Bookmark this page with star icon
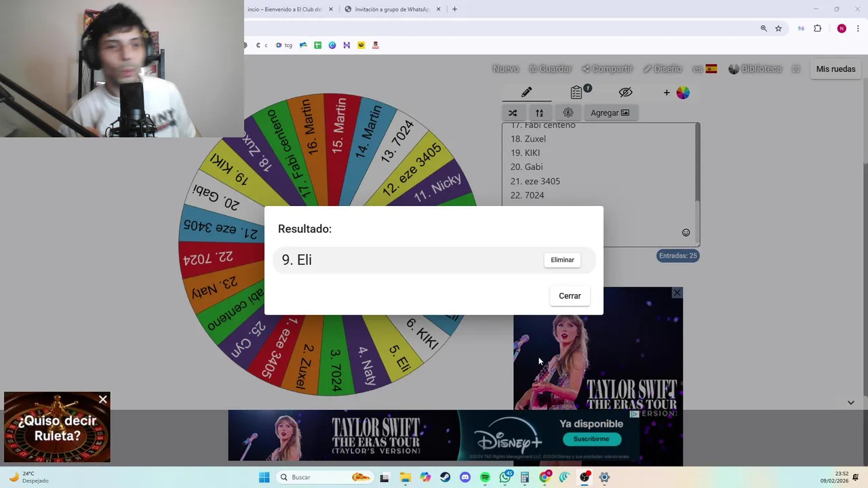The image size is (868, 488). [x=778, y=28]
